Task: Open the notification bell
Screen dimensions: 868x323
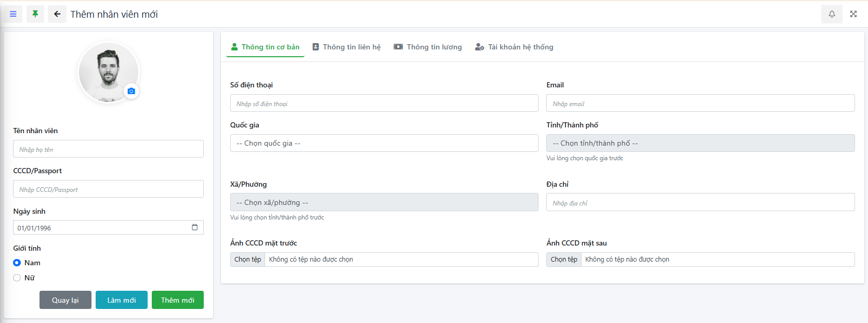Action: (x=832, y=14)
